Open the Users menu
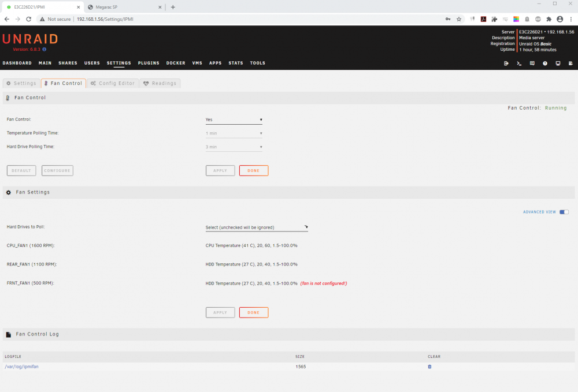The width and height of the screenshot is (578, 392). (x=92, y=63)
